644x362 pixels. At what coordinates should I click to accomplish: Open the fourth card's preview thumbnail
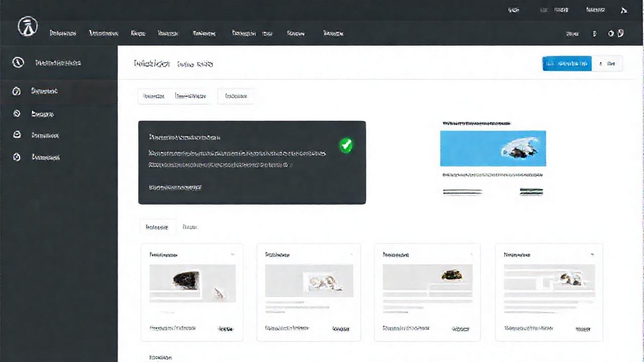click(x=549, y=281)
